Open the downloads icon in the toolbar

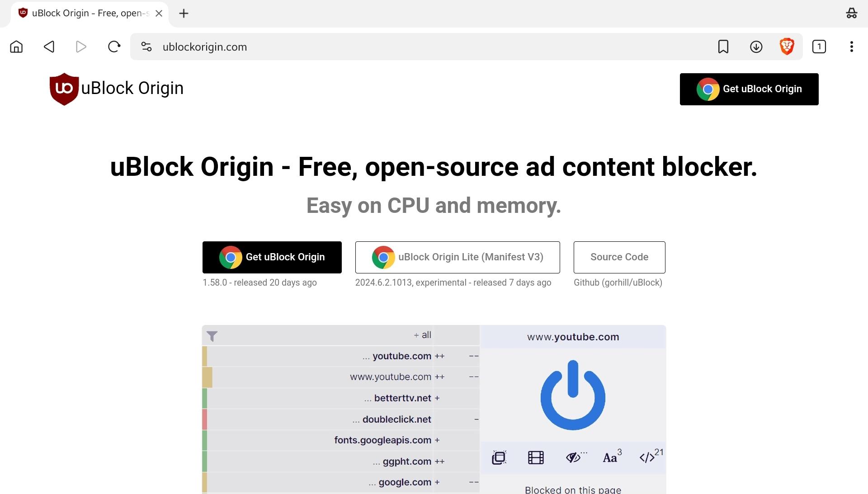click(x=755, y=47)
